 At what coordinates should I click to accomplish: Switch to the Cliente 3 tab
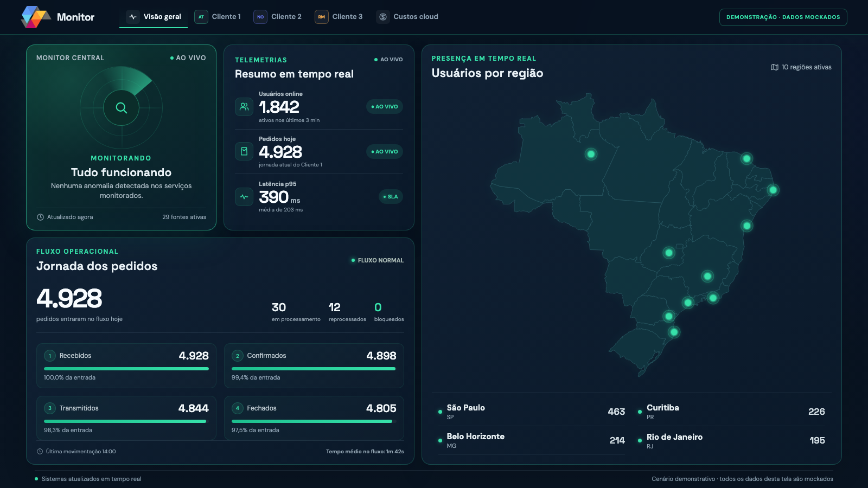pyautogui.click(x=339, y=17)
